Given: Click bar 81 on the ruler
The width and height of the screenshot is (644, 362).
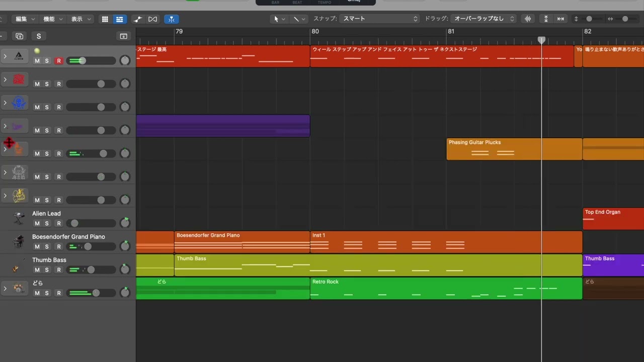Looking at the screenshot, I should (451, 31).
